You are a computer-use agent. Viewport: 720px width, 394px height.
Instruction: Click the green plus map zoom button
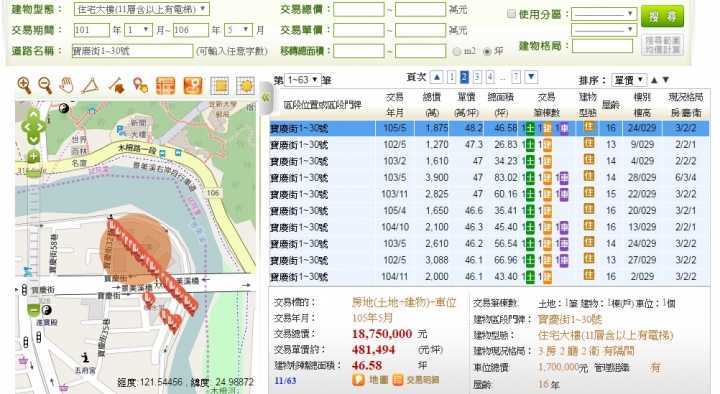point(34,157)
